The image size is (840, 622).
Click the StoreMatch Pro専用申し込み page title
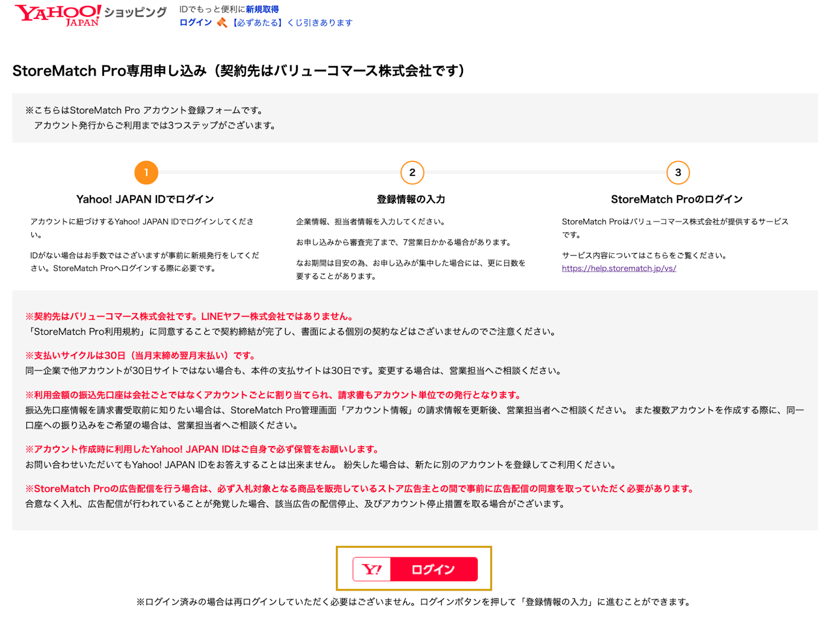(x=239, y=71)
